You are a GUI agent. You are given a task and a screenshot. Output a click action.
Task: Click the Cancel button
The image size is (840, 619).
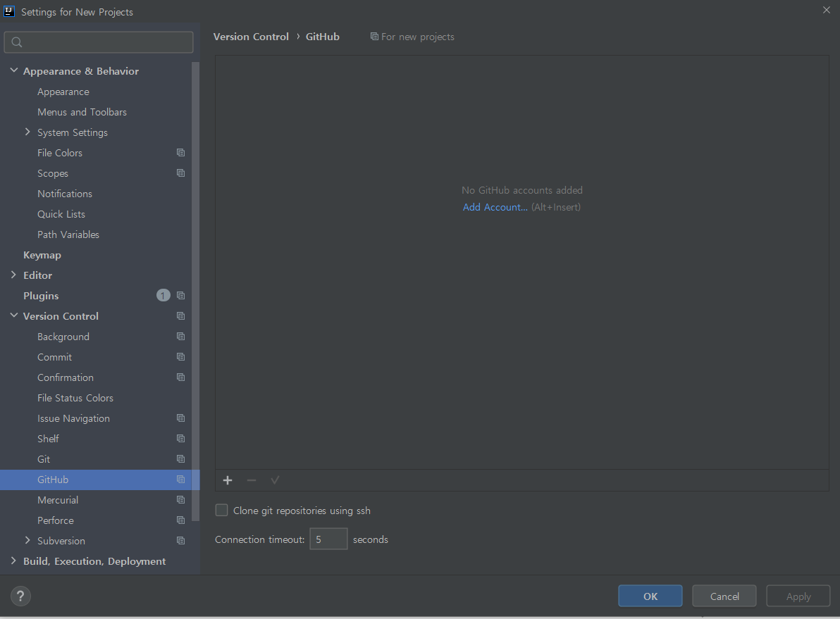pos(724,596)
